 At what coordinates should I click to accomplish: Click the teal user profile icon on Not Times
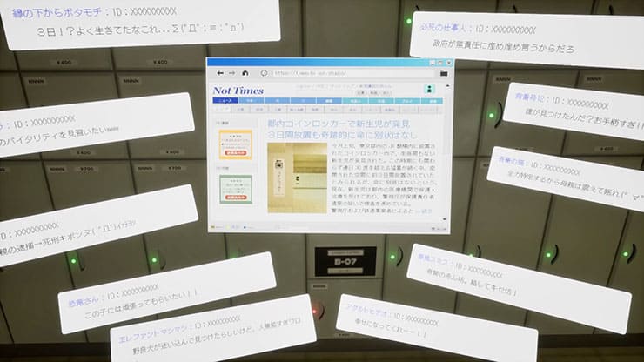(x=429, y=89)
